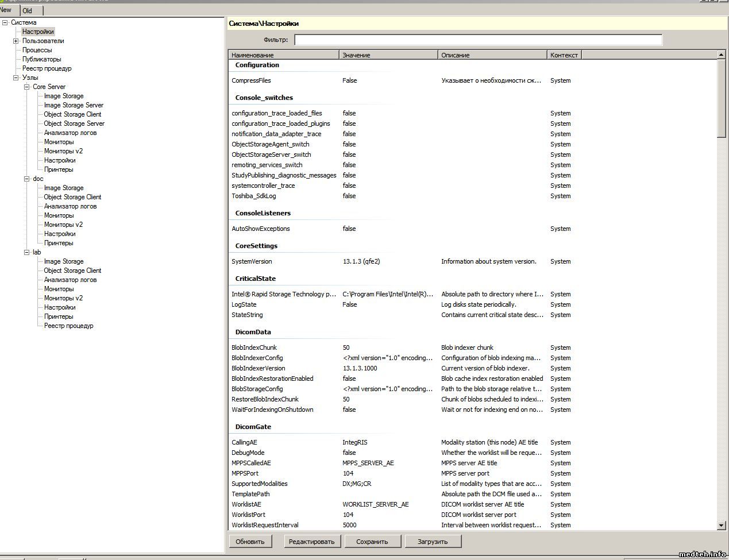Expand the Пользователи tree node
729x560 pixels.
pos(16,41)
